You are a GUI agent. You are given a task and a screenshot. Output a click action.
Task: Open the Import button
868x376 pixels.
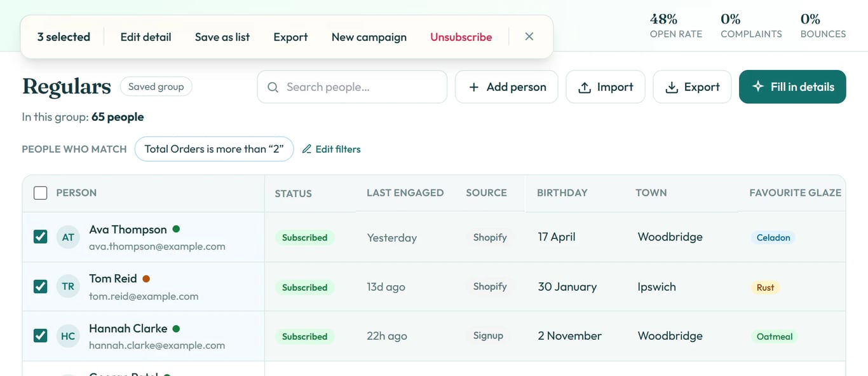pos(606,87)
